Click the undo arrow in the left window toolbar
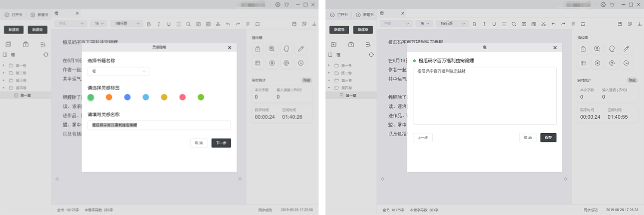The width and height of the screenshot is (644, 215). point(228,24)
